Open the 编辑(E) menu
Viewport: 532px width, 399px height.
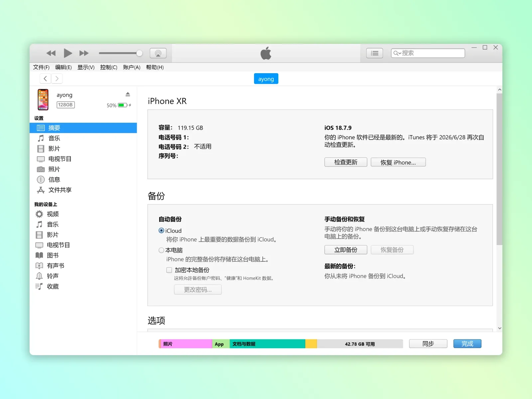[64, 67]
